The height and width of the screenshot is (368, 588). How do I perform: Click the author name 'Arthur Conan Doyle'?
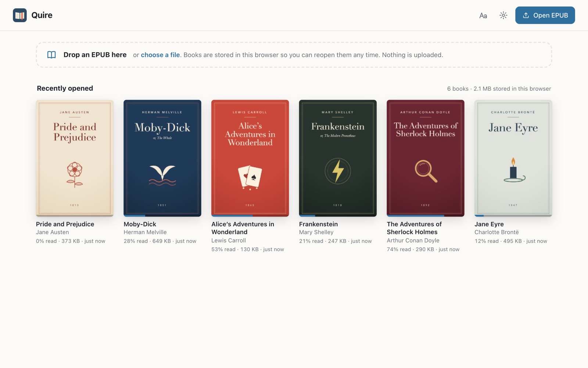(x=413, y=240)
